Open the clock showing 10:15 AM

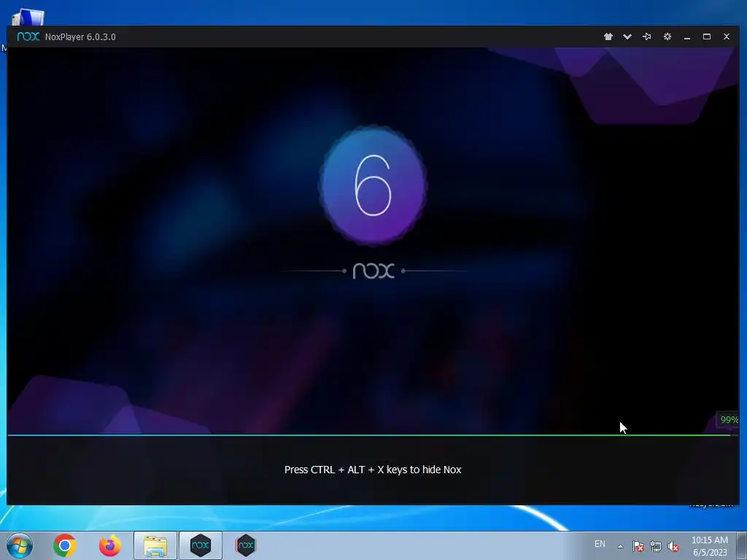coord(709,546)
